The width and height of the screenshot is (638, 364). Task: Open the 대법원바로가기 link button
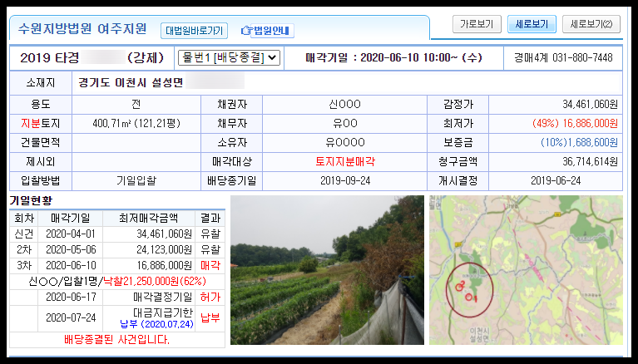click(x=194, y=31)
